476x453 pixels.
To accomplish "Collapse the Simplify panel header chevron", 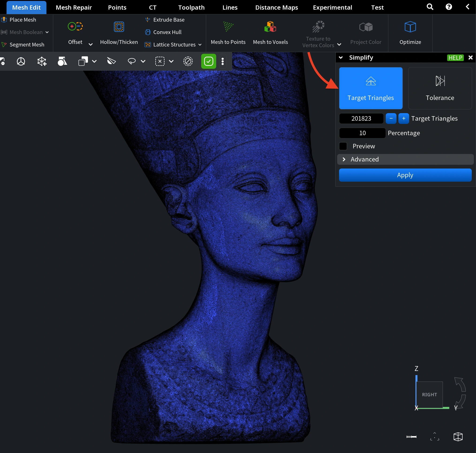I will point(341,58).
